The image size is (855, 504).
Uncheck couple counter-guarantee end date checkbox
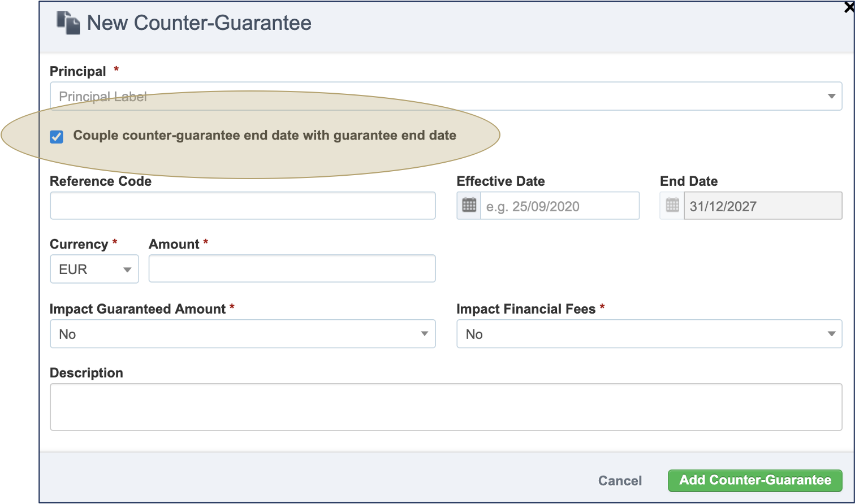point(57,137)
